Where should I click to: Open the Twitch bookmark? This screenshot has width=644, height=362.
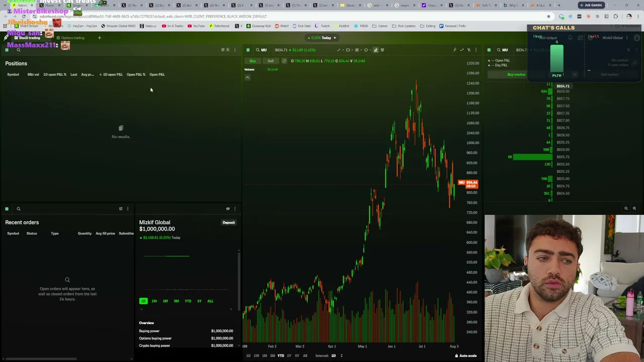[323, 26]
